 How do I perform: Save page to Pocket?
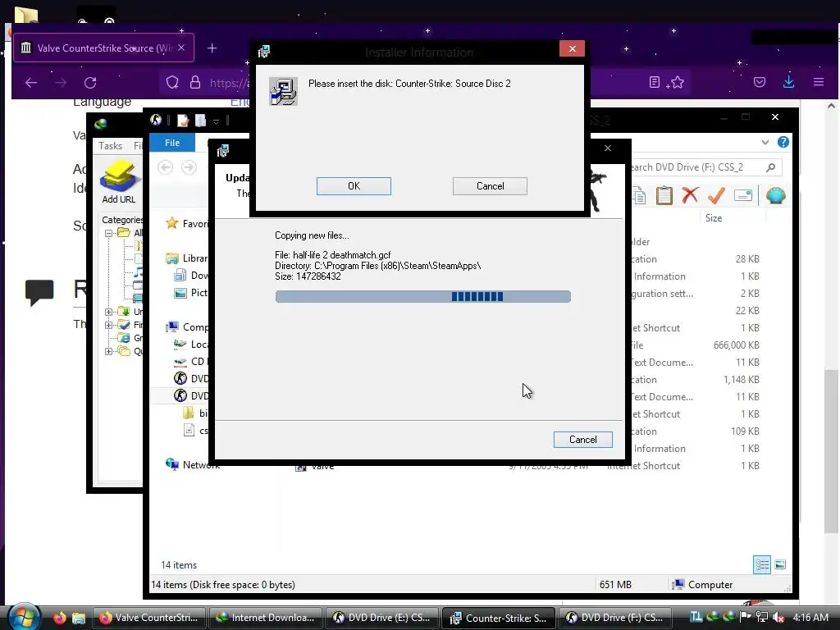click(759, 82)
